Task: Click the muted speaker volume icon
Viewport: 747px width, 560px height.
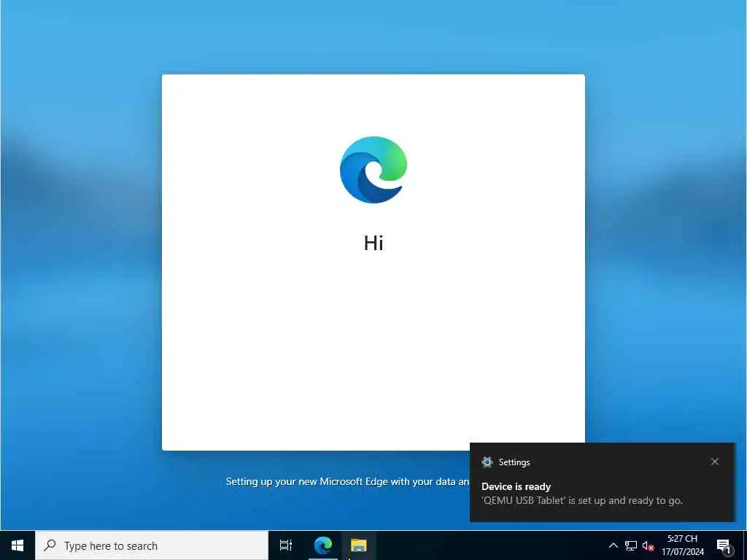Action: coord(648,545)
